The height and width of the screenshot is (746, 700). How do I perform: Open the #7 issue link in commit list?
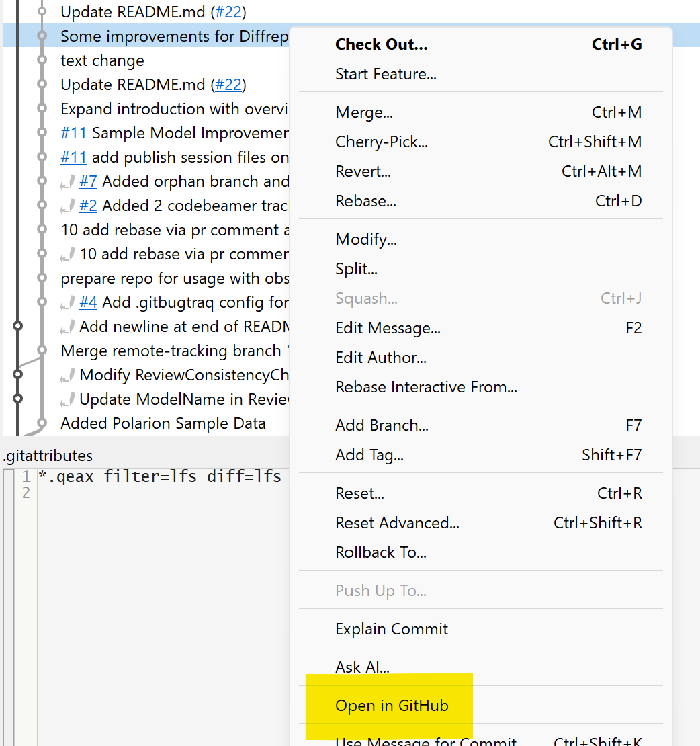tap(88, 181)
